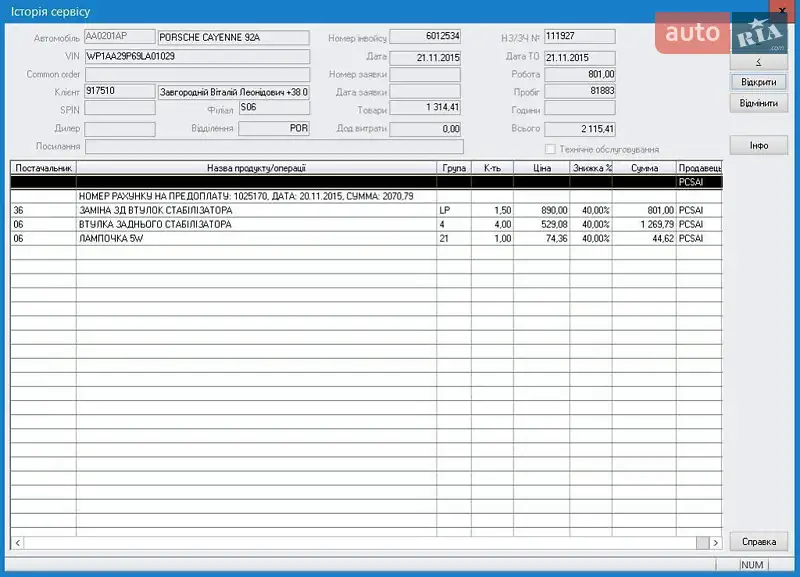800x577 pixels.
Task: Click the Сумма column header
Action: [644, 168]
